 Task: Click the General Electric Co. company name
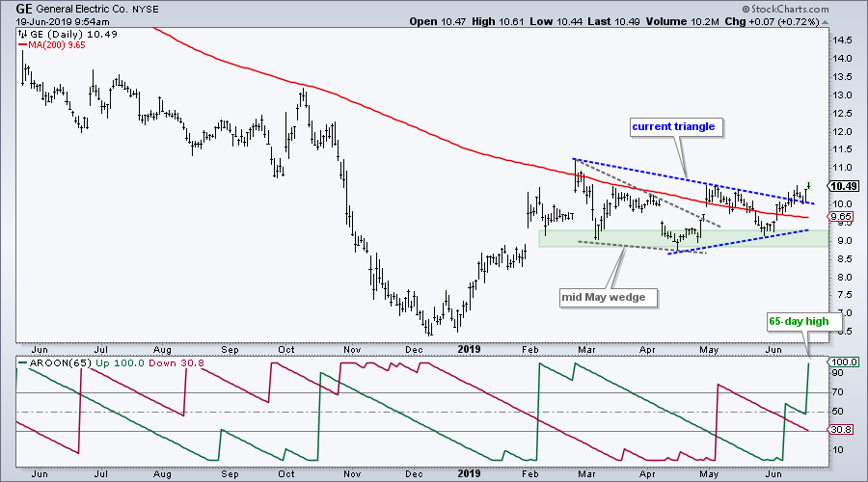click(82, 10)
